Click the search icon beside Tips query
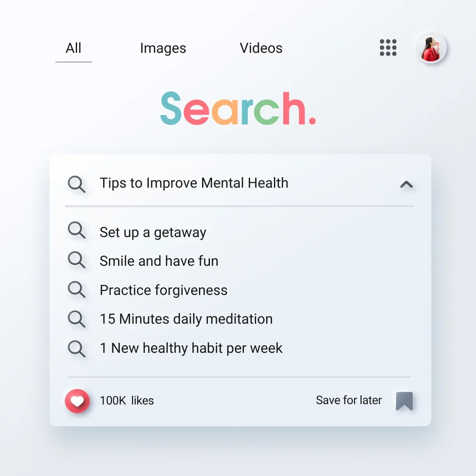The image size is (476, 476). tap(77, 184)
